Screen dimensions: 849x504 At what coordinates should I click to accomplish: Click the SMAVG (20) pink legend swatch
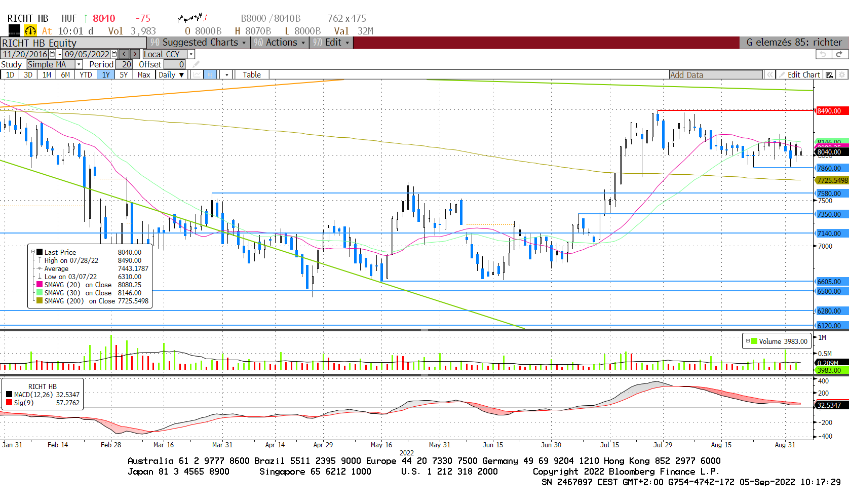(x=40, y=284)
